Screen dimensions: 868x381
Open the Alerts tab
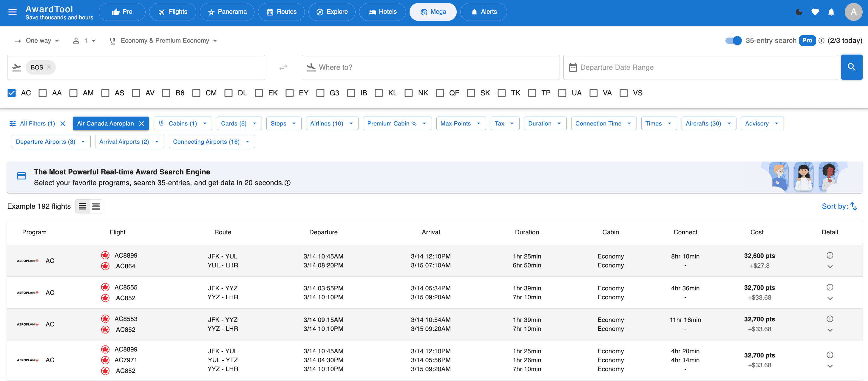click(x=484, y=12)
